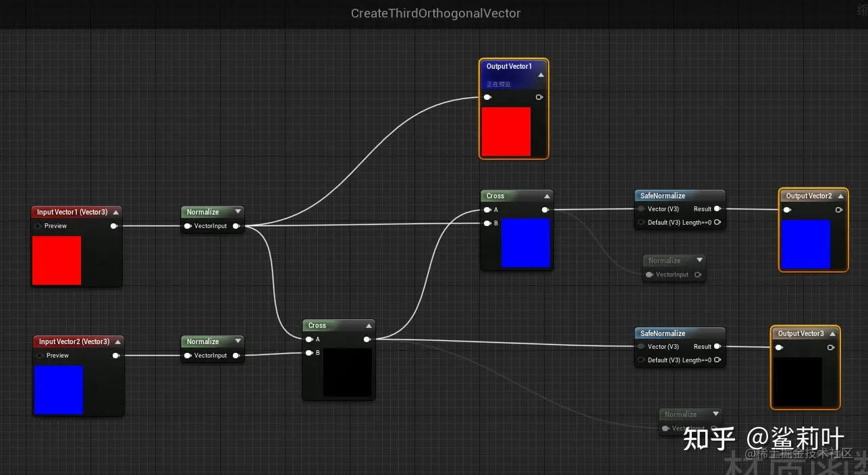868x475 pixels.
Task: Click input pin B on upper Cross node
Action: click(x=487, y=223)
